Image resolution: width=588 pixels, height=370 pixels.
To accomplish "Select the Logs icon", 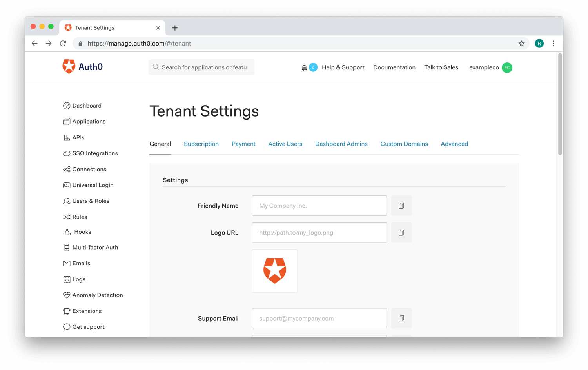I will (67, 279).
